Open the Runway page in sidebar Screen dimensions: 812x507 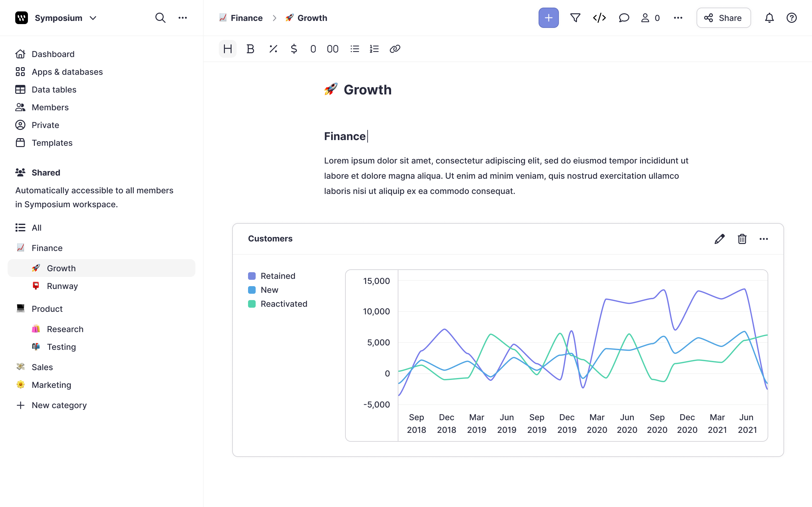(62, 286)
